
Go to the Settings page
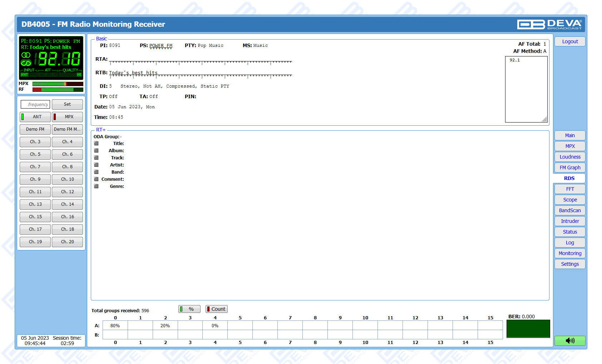(x=570, y=264)
